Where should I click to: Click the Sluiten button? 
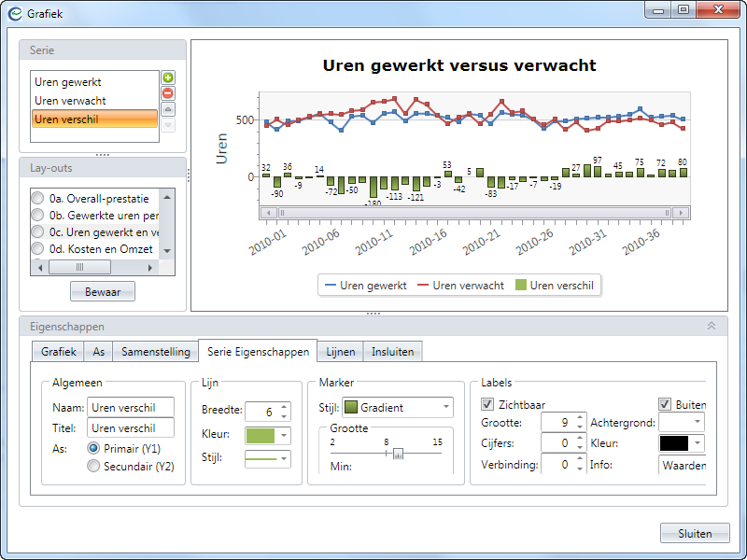695,534
